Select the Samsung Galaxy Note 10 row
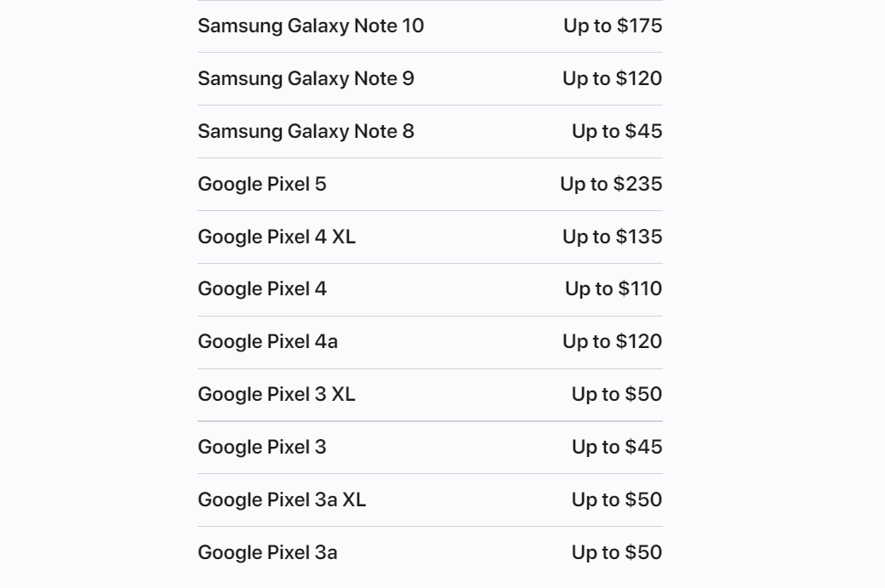 430,26
